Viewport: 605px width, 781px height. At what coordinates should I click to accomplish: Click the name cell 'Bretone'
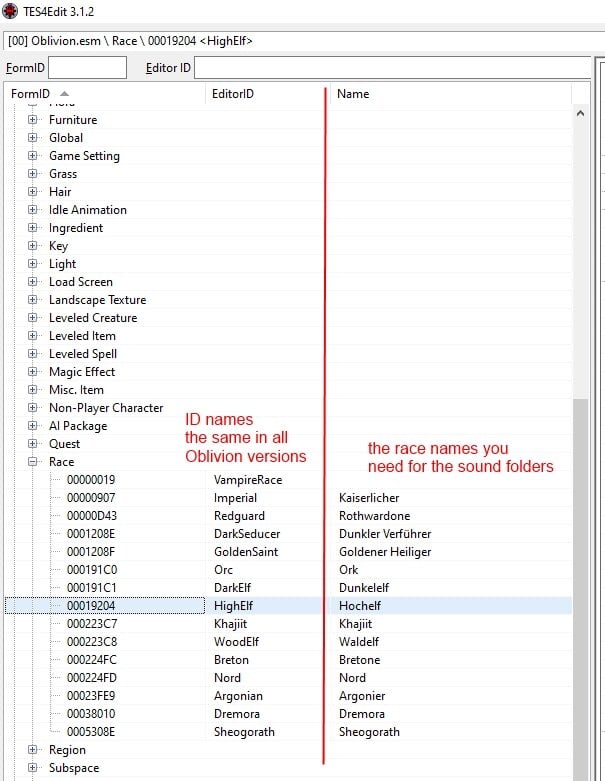pos(360,659)
